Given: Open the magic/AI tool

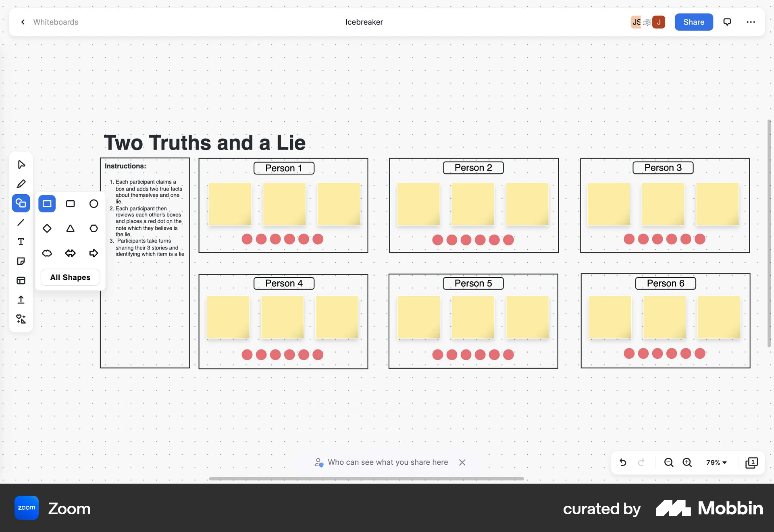Looking at the screenshot, I should (21, 319).
